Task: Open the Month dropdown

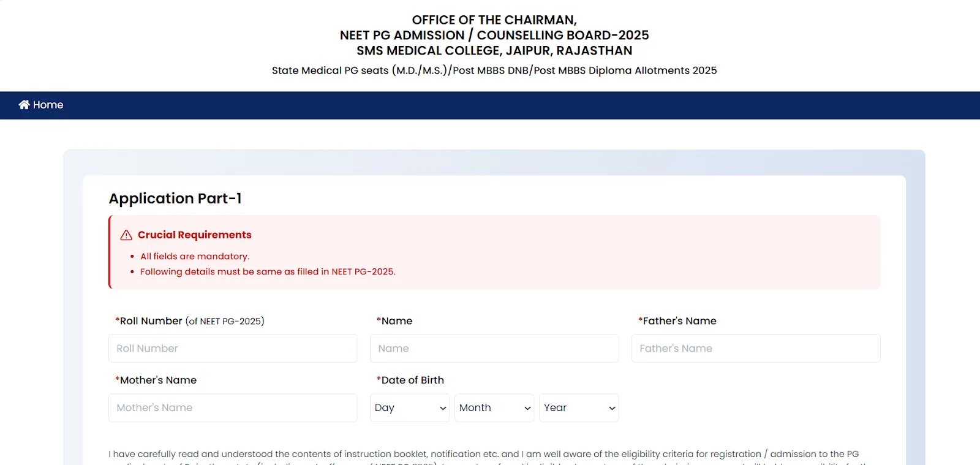Action: pos(494,407)
